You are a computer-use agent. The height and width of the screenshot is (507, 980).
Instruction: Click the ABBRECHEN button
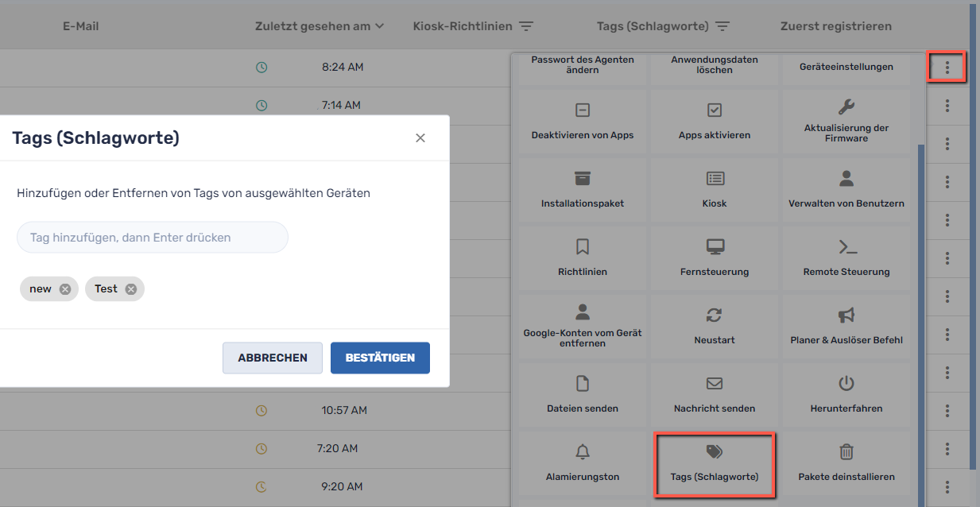(272, 358)
